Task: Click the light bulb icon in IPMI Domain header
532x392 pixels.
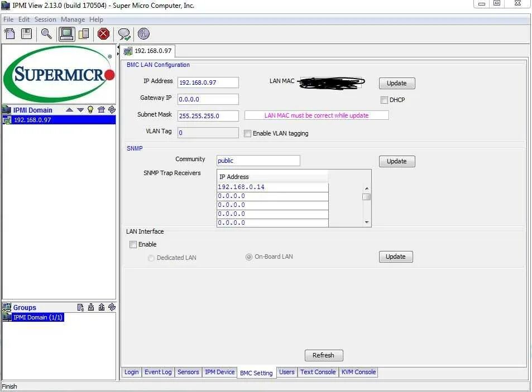Action: 90,109
